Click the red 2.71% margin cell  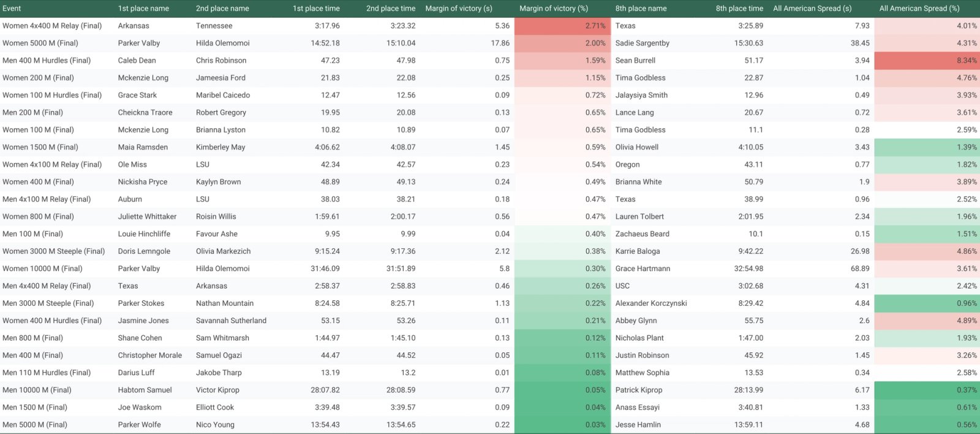pos(562,26)
